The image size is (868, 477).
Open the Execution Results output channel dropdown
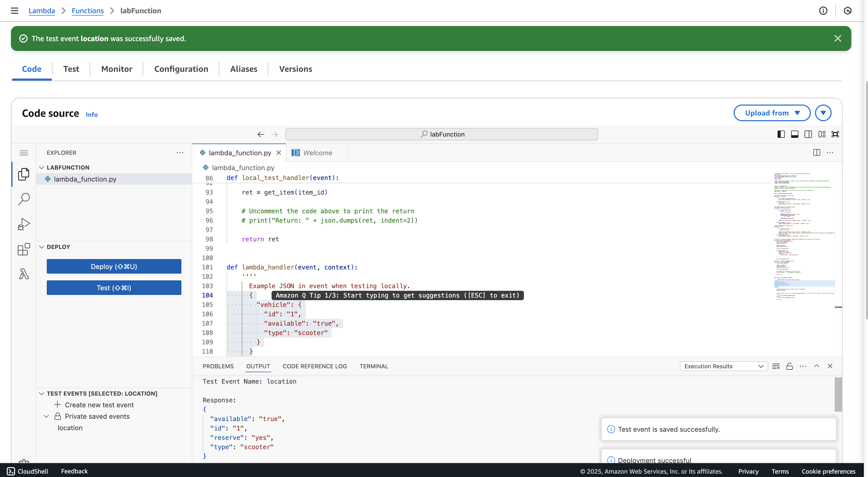[724, 366]
